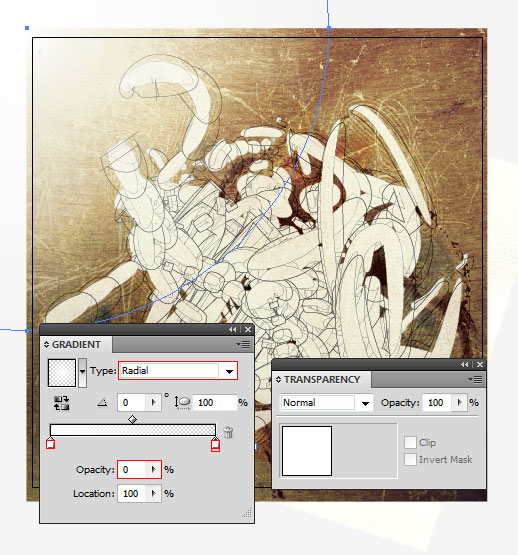Toggle the Invert Mask checkbox
Screen dimensions: 518x555
[x=410, y=459]
